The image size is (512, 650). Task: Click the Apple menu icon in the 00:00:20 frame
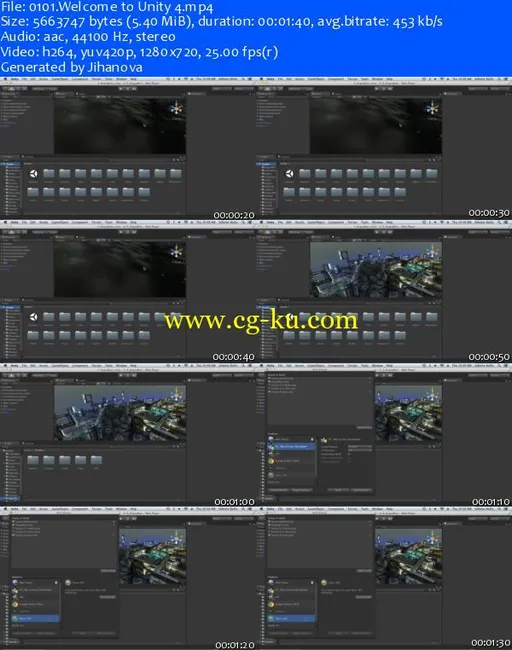[5, 79]
